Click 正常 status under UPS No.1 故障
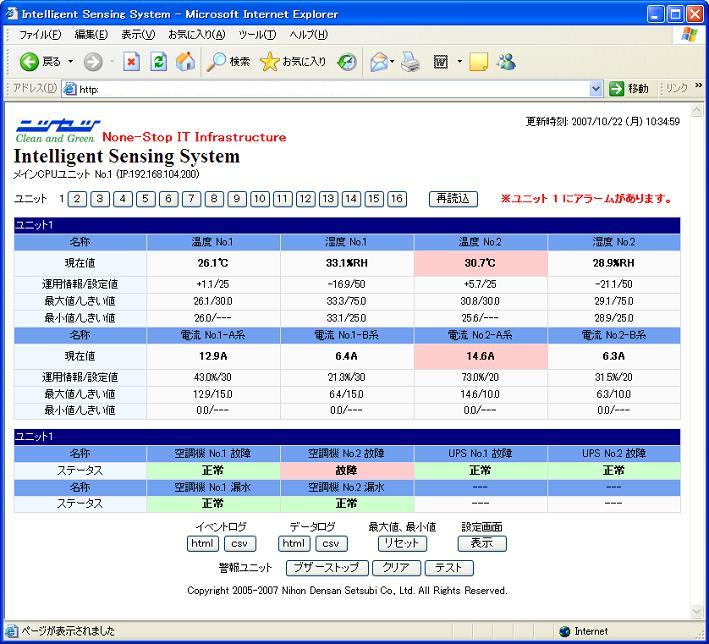Image resolution: width=709 pixels, height=644 pixels. (x=481, y=471)
